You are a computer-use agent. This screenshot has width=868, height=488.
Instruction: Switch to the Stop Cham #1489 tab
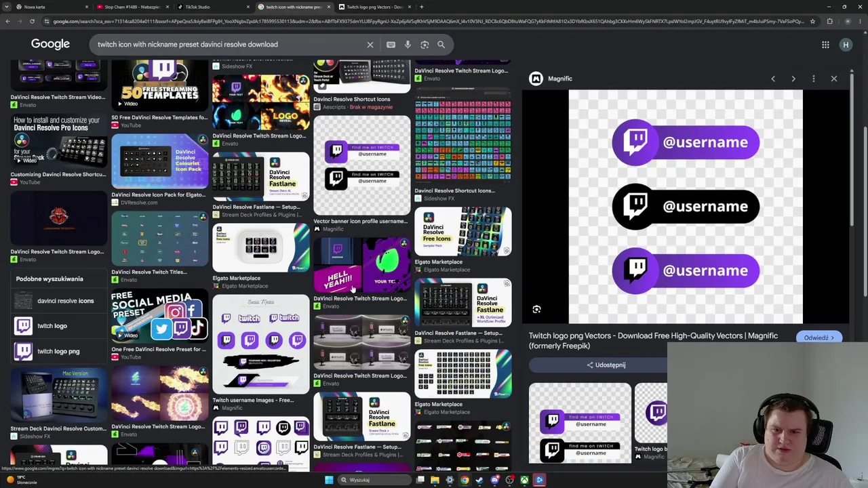[132, 7]
